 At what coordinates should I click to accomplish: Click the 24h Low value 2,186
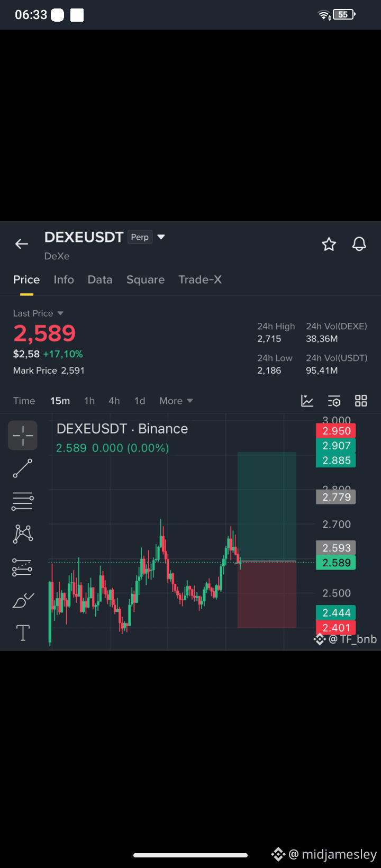[269, 370]
